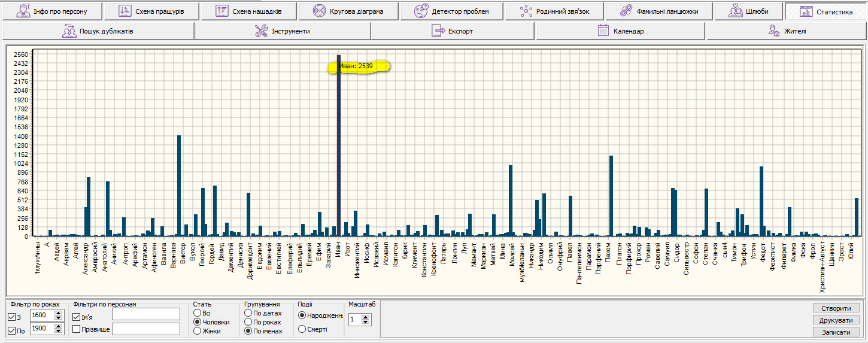Select the Жінки gender radio button
The image size is (868, 343).
[197, 331]
